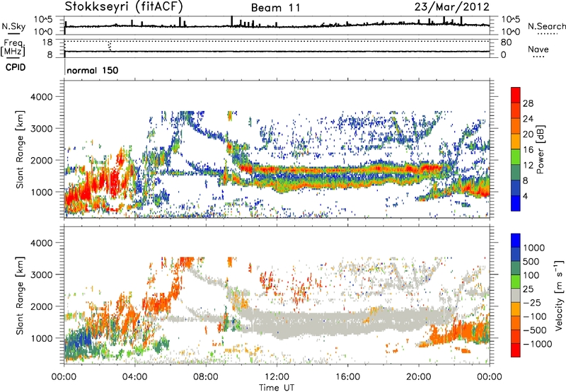The image size is (566, 392).
Task: Click the dotted frequency dip near 02:30
Action: click(x=110, y=46)
